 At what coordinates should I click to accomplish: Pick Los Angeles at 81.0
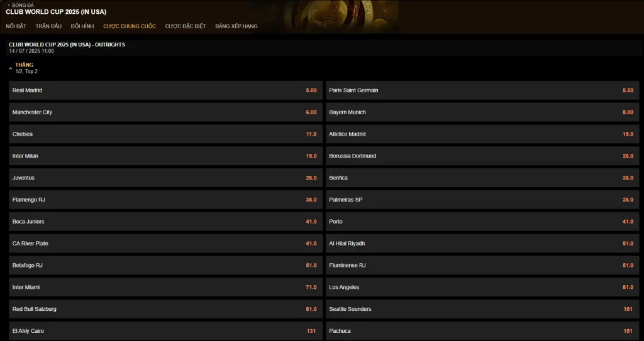click(482, 287)
